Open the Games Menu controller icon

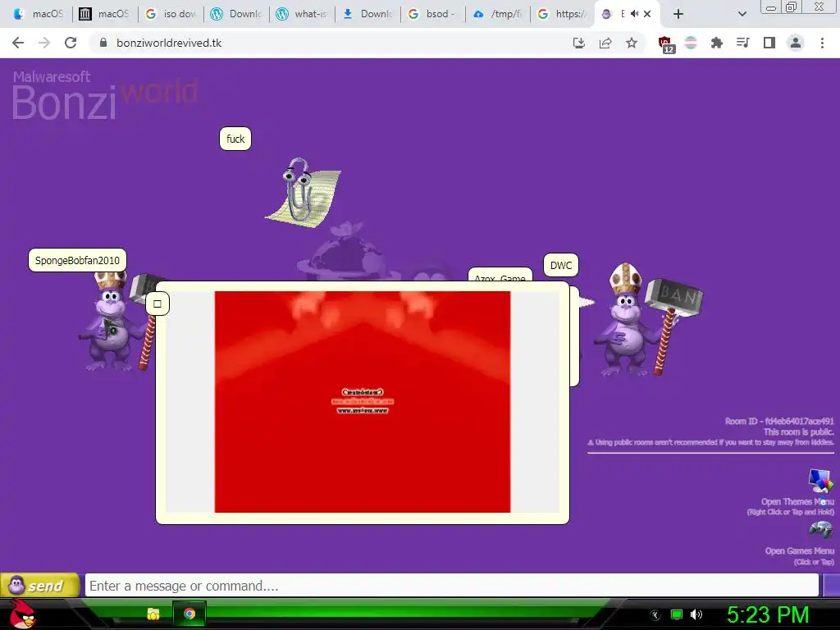pos(820,530)
